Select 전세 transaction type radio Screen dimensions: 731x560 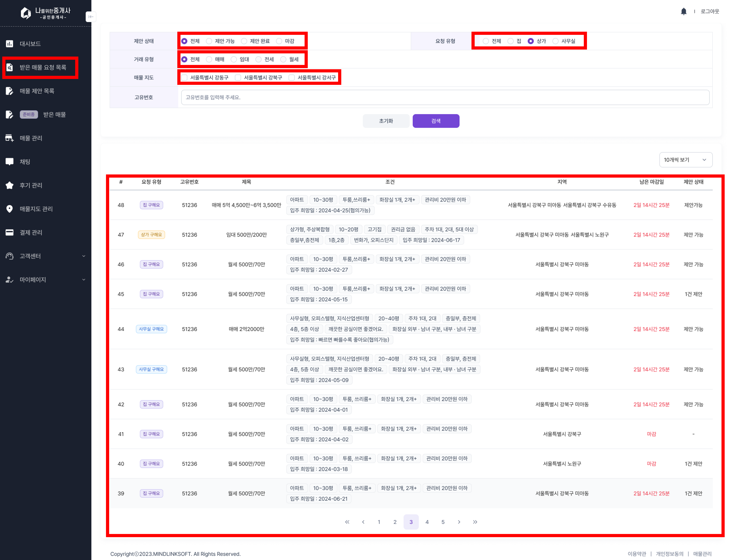coord(259,59)
